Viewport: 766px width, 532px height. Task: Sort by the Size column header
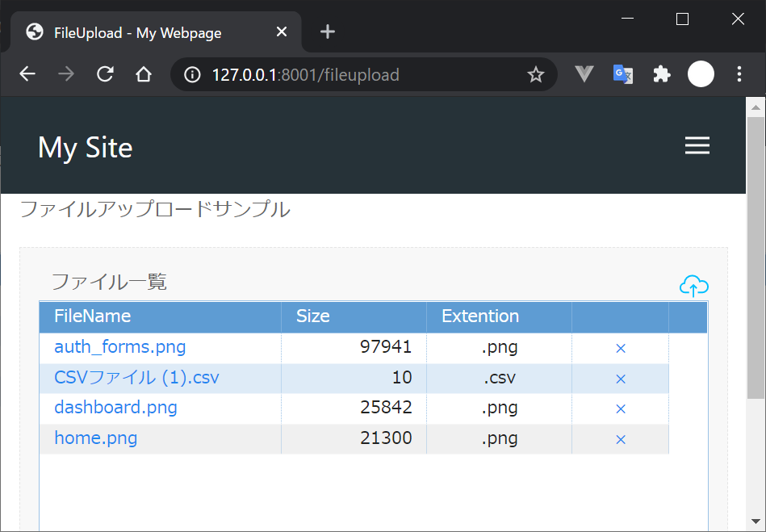[354, 316]
